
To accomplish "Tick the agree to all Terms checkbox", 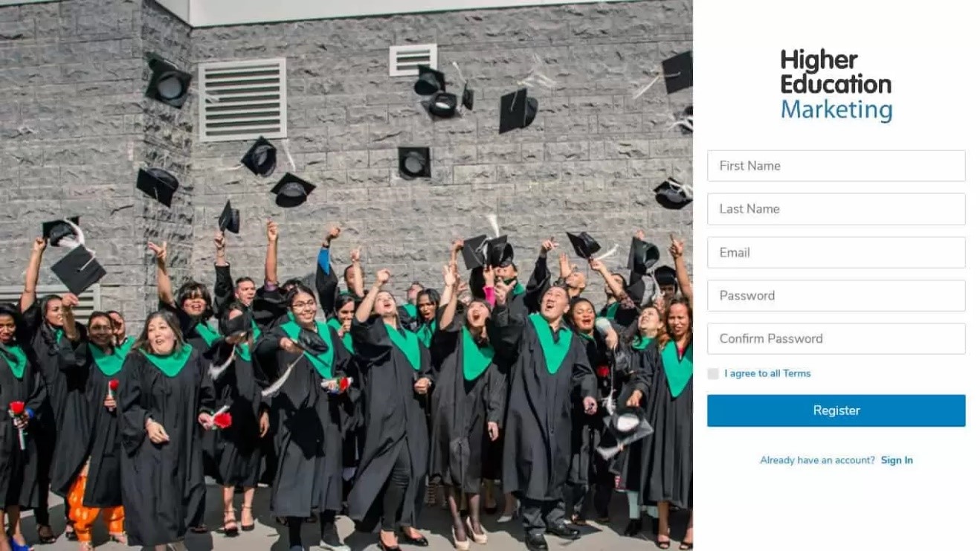I will pyautogui.click(x=713, y=373).
